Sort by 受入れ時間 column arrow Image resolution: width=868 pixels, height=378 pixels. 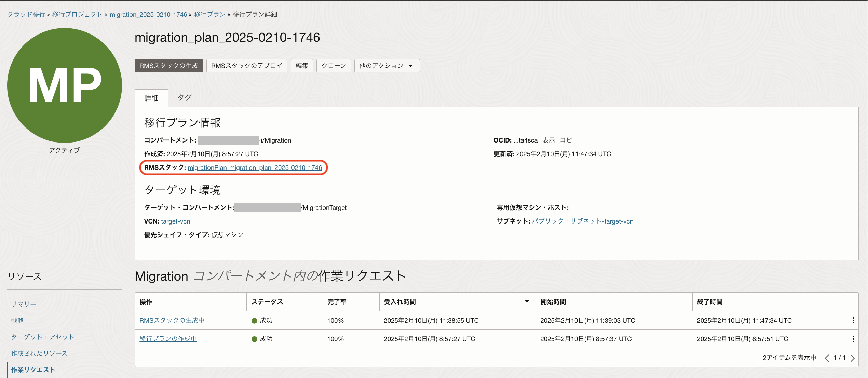point(527,301)
